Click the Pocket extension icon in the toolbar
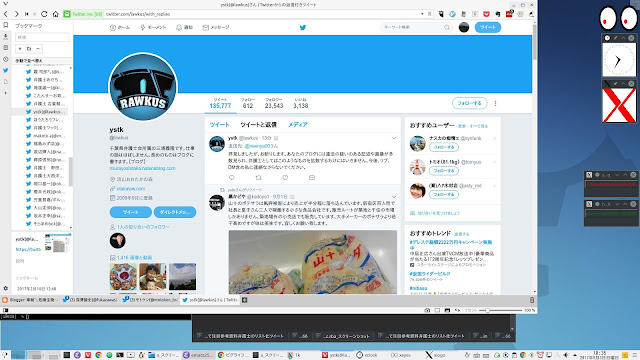 tap(486, 14)
